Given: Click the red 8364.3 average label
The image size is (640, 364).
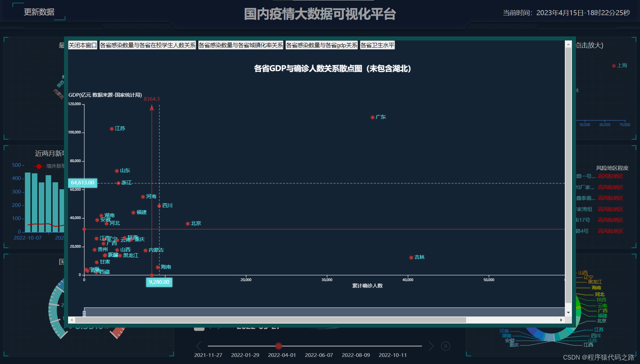Looking at the screenshot, I should coord(152,99).
